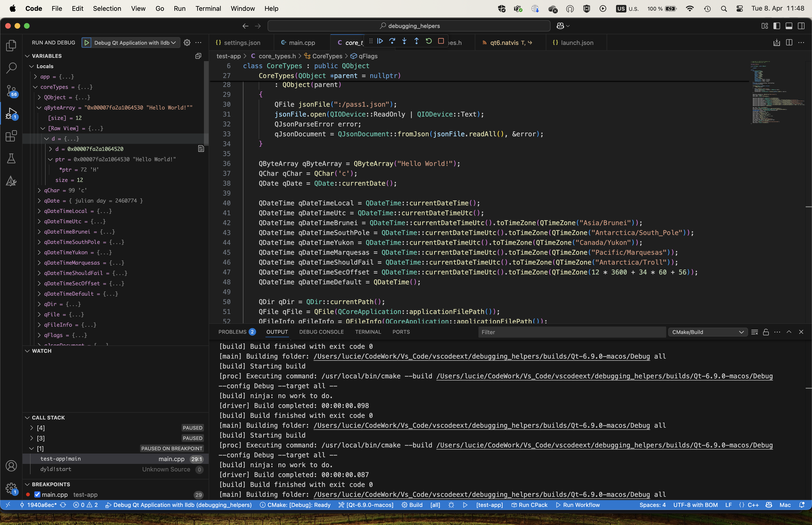Click Run Workflow in status bar
The width and height of the screenshot is (812, 525).
[578, 505]
